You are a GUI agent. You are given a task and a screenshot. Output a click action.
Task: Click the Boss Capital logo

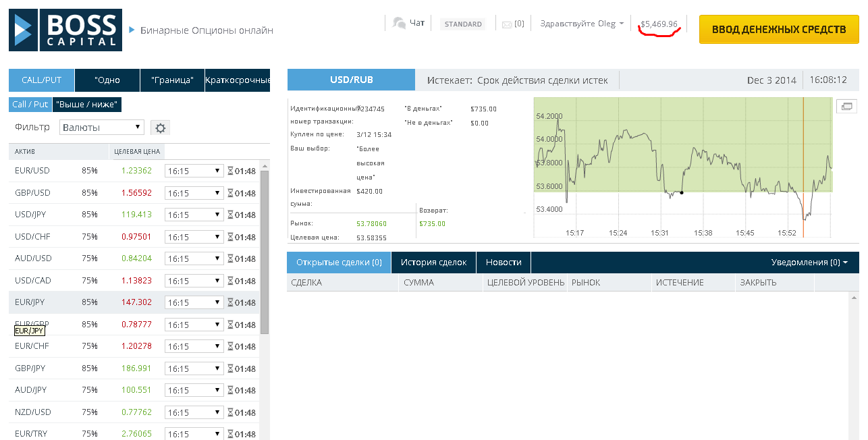(65, 30)
